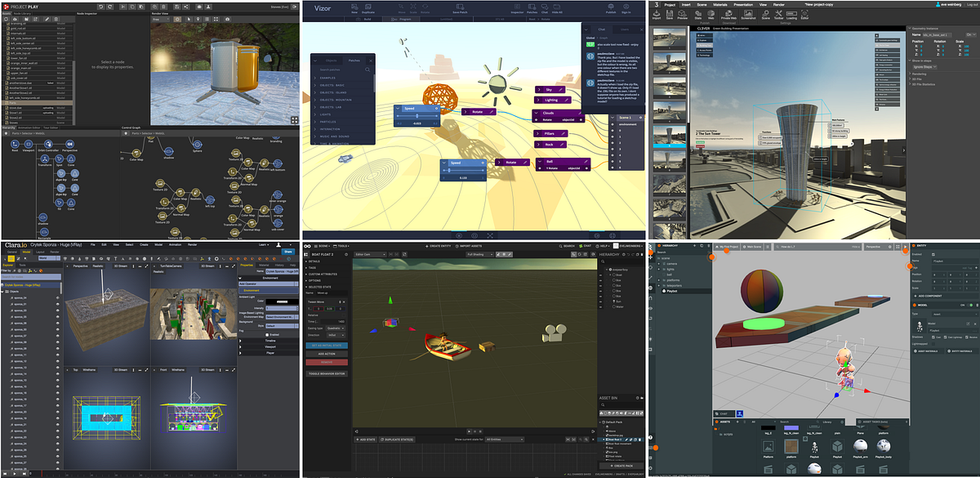Click the rotate tool icon in Boat Float's viewport toolbar
This screenshot has height=478, width=980.
(504, 254)
